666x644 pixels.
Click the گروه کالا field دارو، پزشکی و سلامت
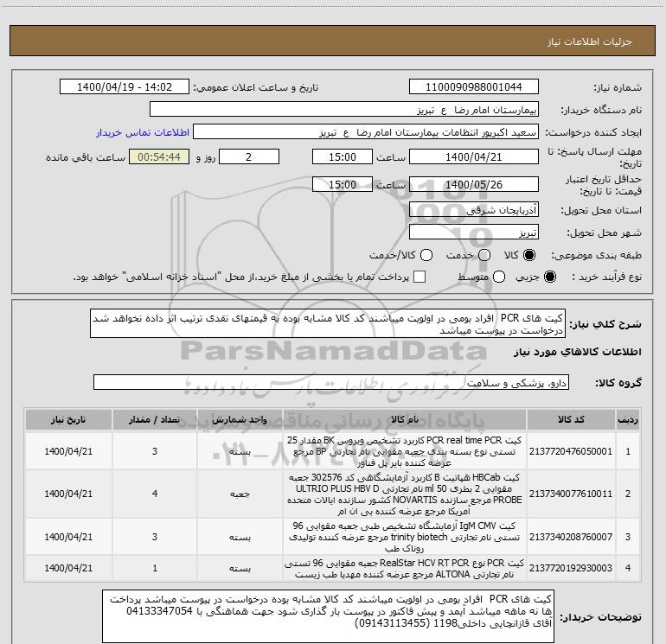331,382
